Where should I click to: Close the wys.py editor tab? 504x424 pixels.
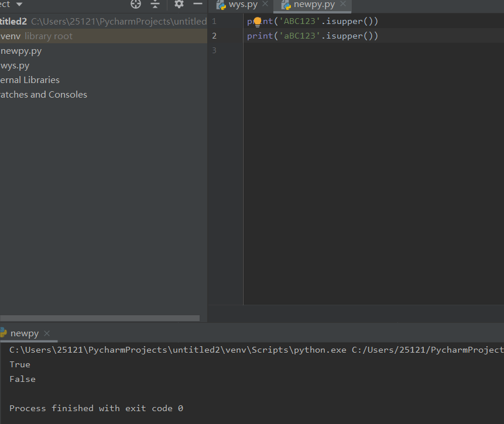pyautogui.click(x=265, y=4)
